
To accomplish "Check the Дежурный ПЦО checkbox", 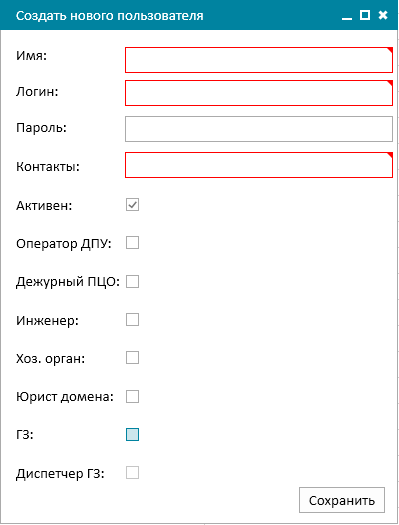I will (133, 282).
